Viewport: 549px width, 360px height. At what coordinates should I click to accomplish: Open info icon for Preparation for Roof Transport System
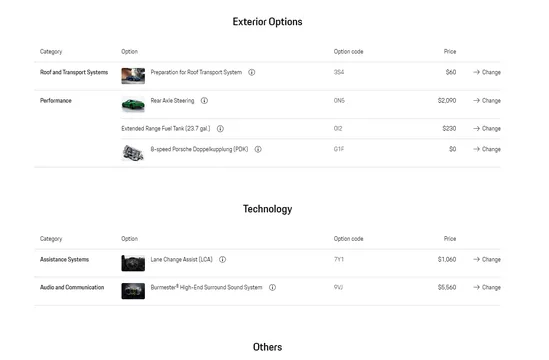(x=251, y=72)
